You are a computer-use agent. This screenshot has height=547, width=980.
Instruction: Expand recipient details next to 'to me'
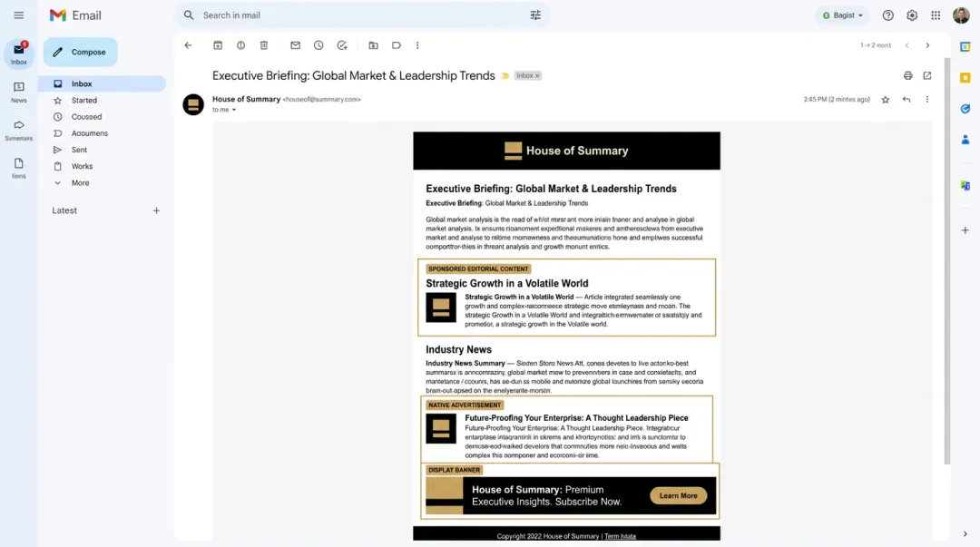pos(234,110)
